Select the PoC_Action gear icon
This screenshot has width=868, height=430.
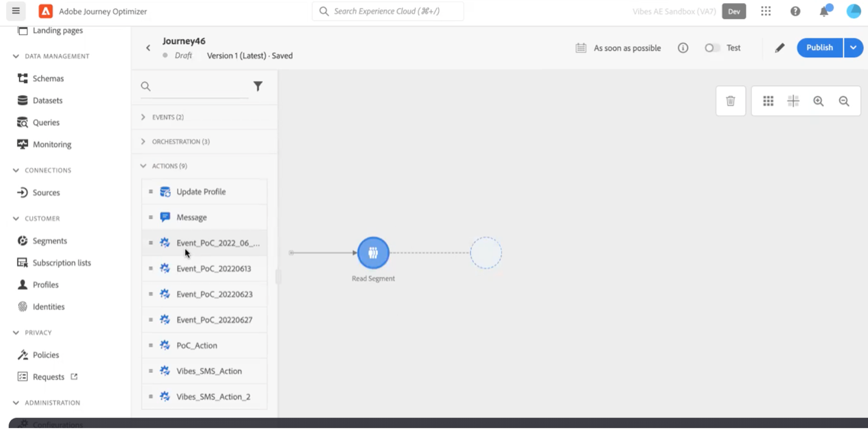click(x=165, y=345)
